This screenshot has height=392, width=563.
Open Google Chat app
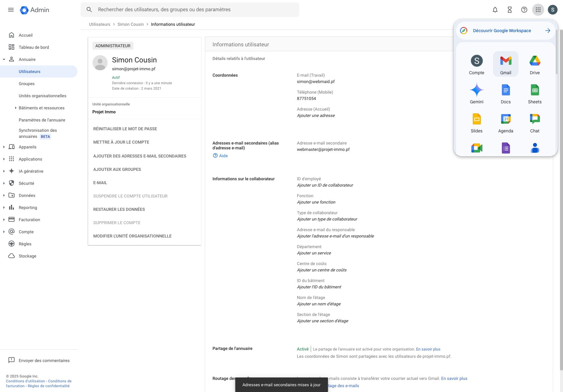click(x=535, y=122)
